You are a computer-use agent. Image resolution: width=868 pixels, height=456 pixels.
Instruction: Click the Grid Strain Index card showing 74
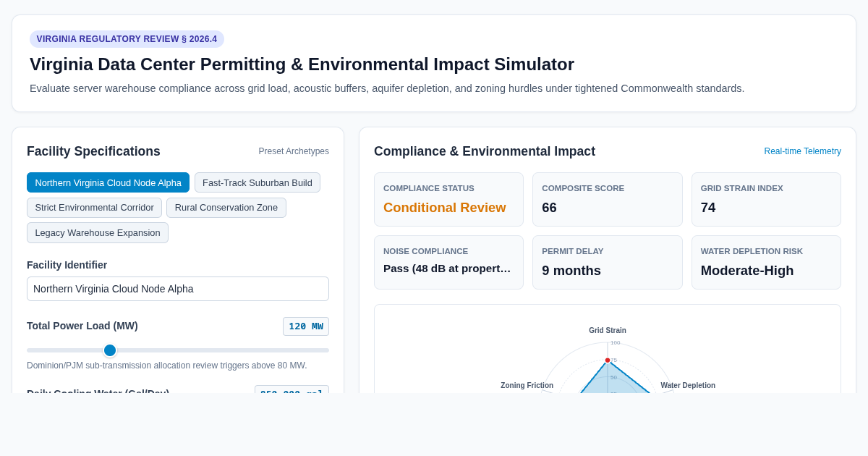point(766,200)
